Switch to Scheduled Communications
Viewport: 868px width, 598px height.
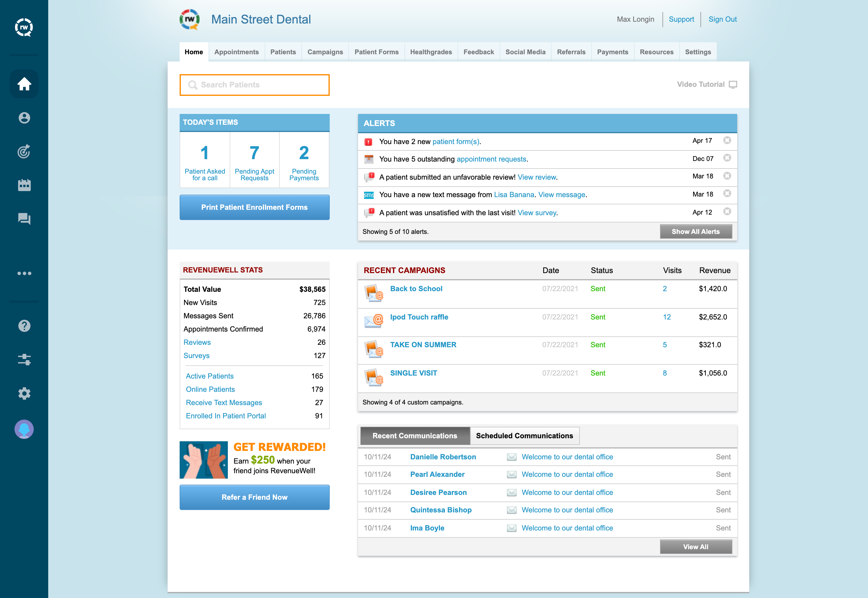pyautogui.click(x=524, y=436)
